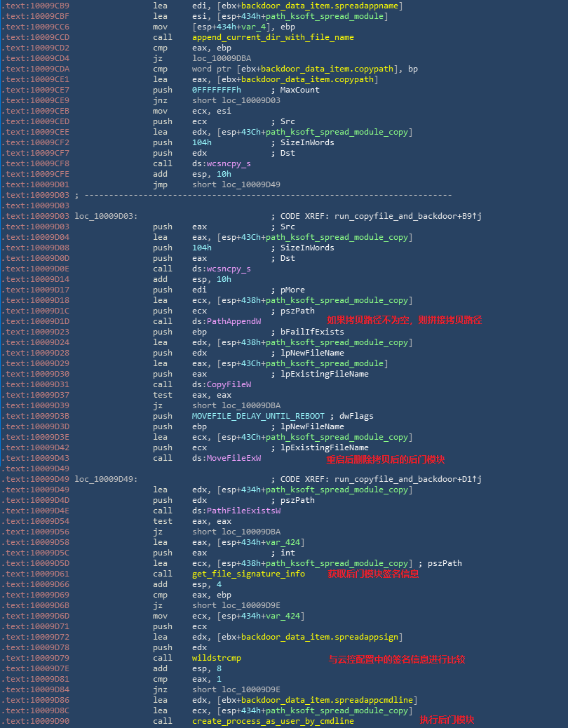Viewport: 568px width, 728px height.
Task: Click the append_current_dir_with_file_name function call
Action: tap(273, 37)
